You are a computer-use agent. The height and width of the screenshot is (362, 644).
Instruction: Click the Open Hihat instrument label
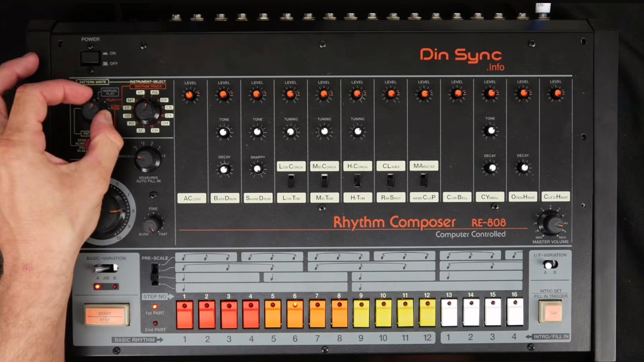click(x=523, y=197)
